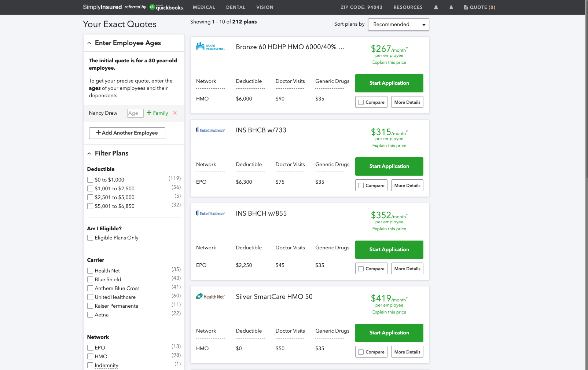588x370 pixels.
Task: Click the Kaiser Permanente carrier logo
Action: click(211, 46)
